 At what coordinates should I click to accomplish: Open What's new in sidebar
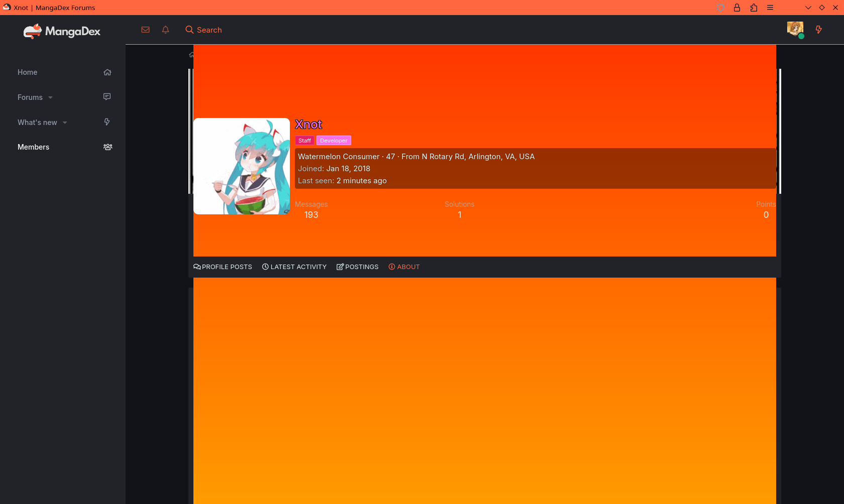[x=37, y=122]
